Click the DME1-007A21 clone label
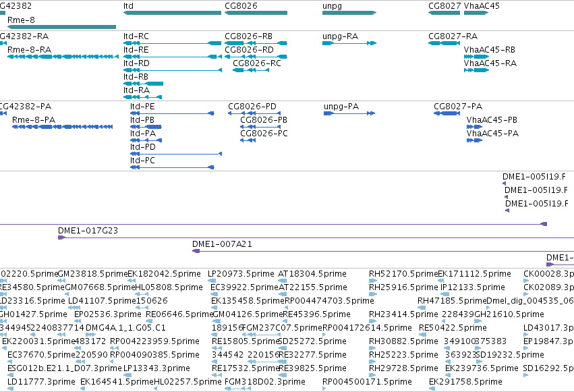 pos(222,244)
